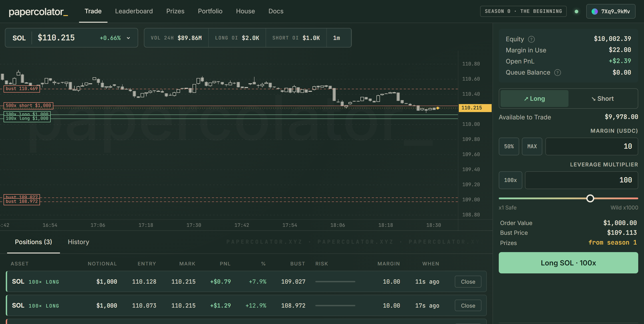The height and width of the screenshot is (324, 644).
Task: Click the 110.215 current price tag
Action: [x=475, y=108]
